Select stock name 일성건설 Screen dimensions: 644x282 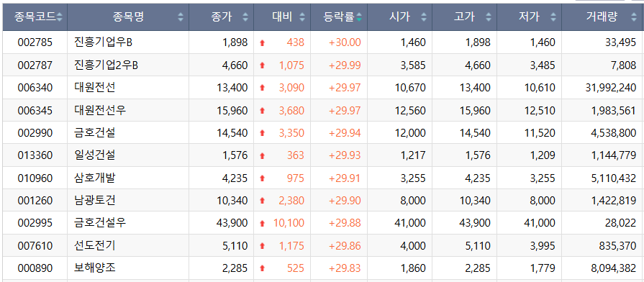click(95, 155)
